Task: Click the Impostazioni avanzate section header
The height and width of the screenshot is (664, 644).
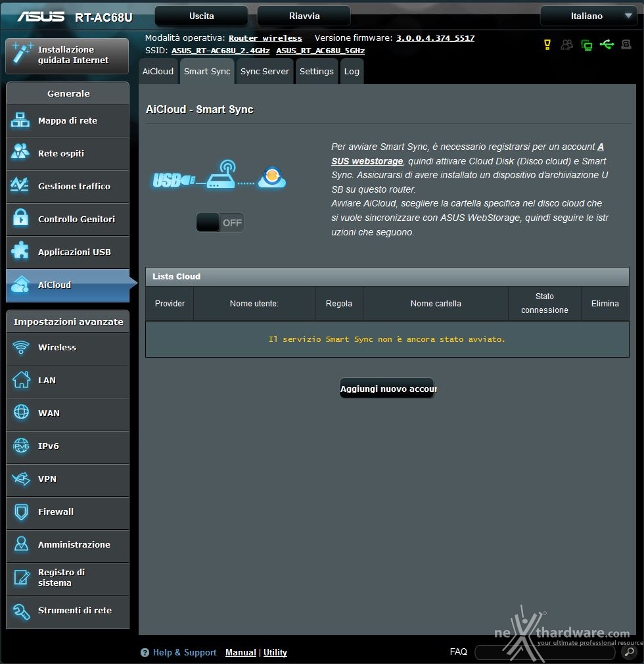Action: 68,322
